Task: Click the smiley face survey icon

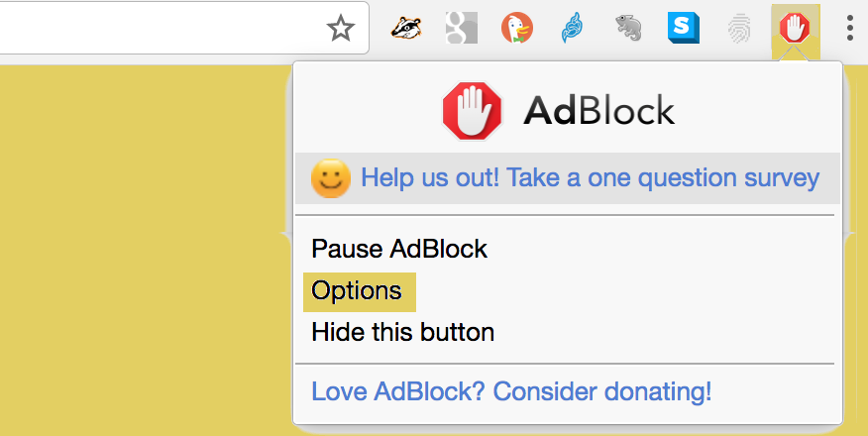Action: point(330,178)
